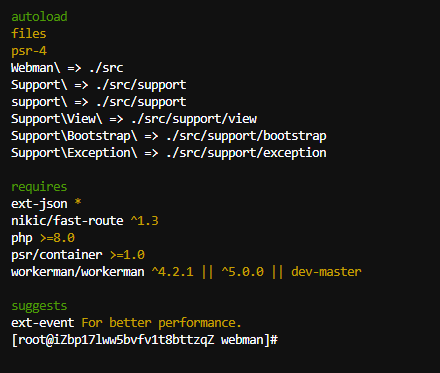Image resolution: width=440 pixels, height=373 pixels.
Task: Click after the shell prompt '#' symbol
Action: coord(283,340)
